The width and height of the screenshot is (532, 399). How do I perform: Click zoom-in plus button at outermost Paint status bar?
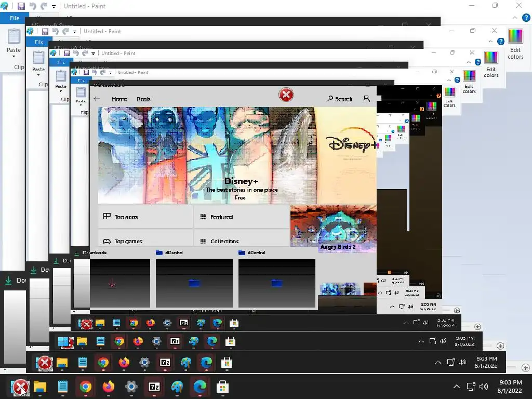coord(526,368)
